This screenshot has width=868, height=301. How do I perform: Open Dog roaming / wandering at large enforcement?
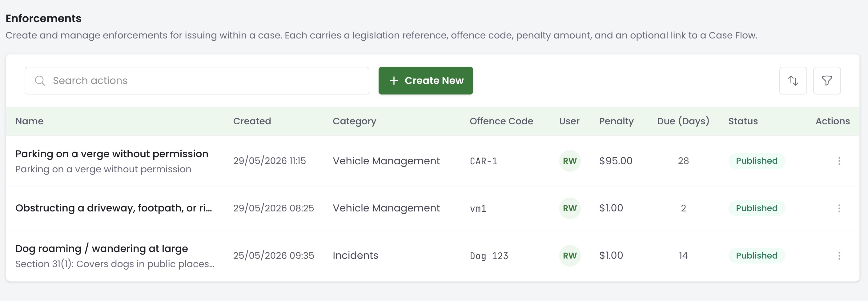pyautogui.click(x=102, y=249)
